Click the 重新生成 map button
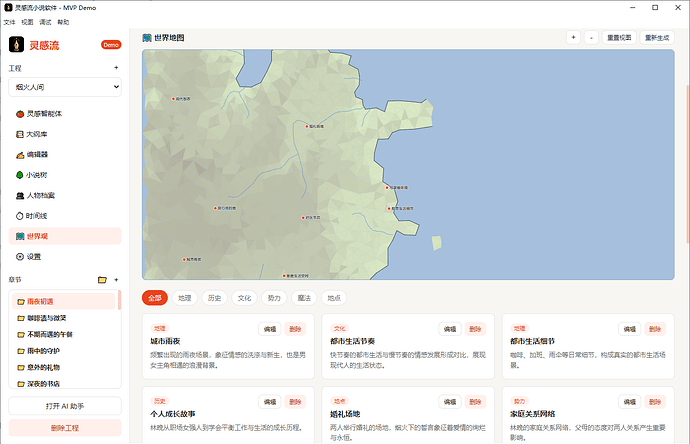The height and width of the screenshot is (444, 690). [x=657, y=38]
